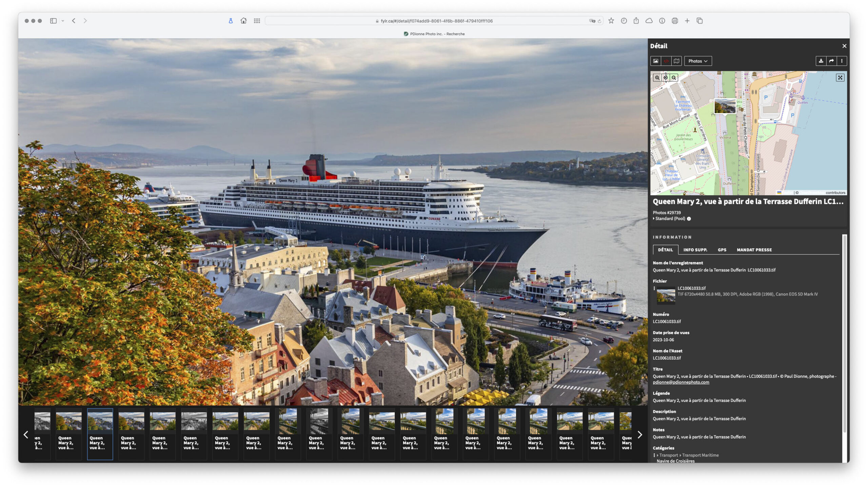
Task: Click the Date prise de vues value 2023-10-06
Action: (x=663, y=340)
